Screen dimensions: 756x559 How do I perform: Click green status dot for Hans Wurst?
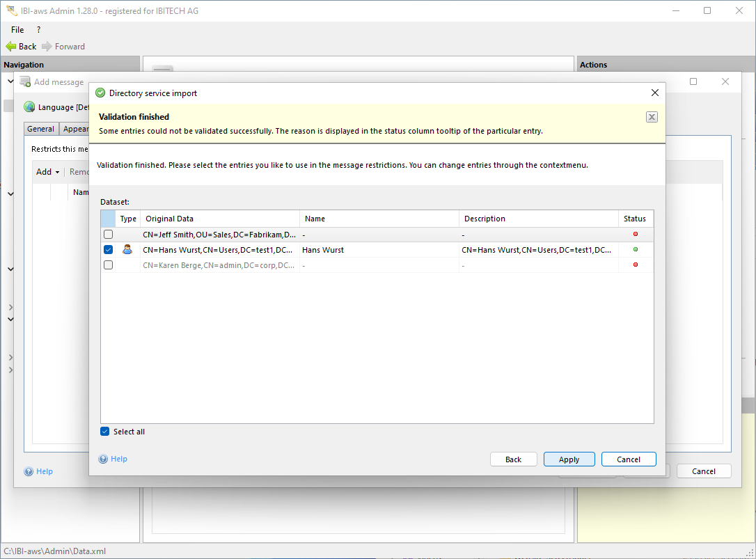pyautogui.click(x=635, y=249)
